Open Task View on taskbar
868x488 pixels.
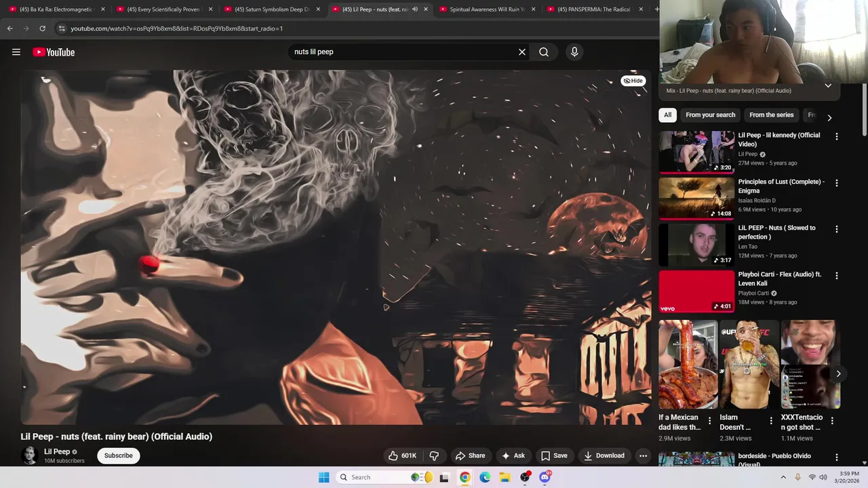click(444, 477)
